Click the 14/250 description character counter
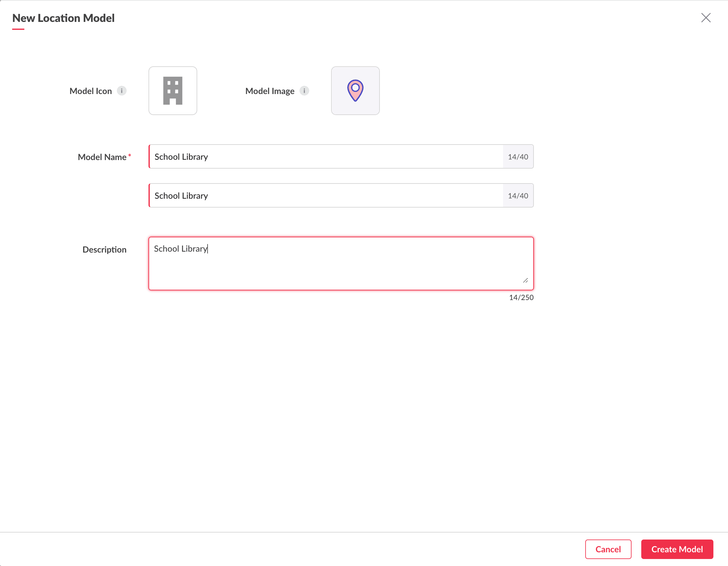This screenshot has width=728, height=566. [x=521, y=297]
